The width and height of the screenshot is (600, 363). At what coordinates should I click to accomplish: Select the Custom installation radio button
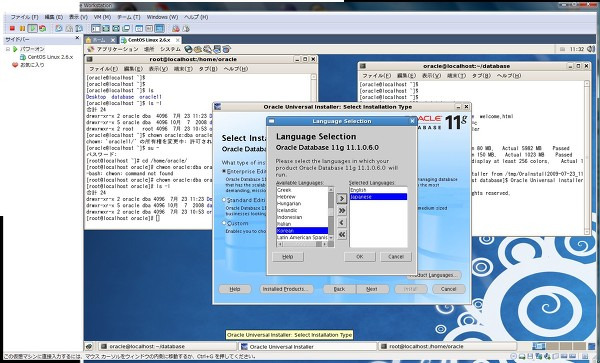[224, 223]
